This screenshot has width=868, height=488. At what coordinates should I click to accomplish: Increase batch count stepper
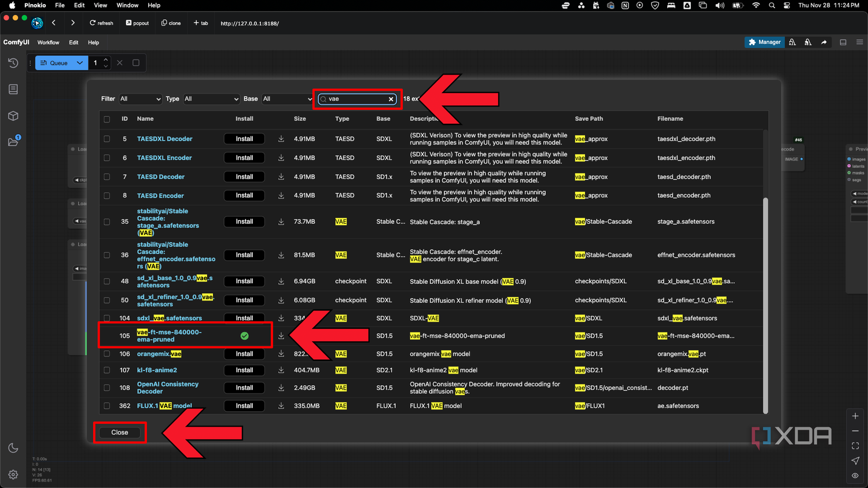[105, 60]
